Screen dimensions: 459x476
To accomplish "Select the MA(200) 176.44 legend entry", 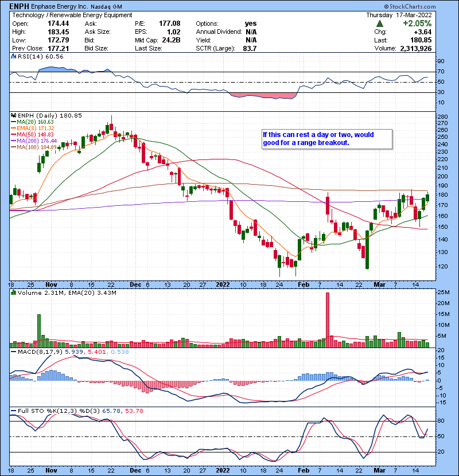I will (34, 141).
